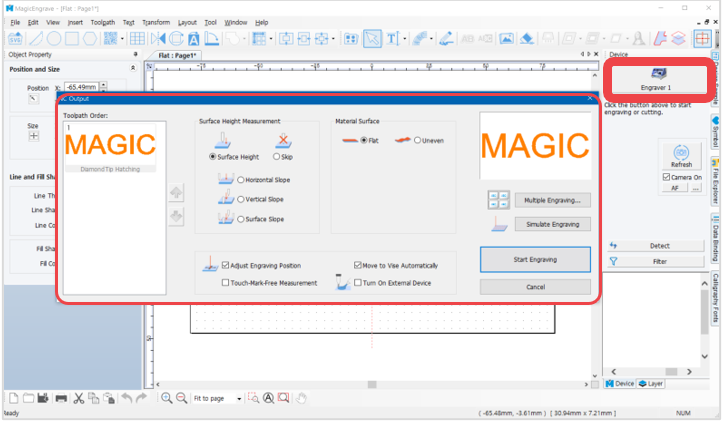Viewport: 722px width, 423px height.
Task: Select the hand pan tool
Action: [301, 398]
